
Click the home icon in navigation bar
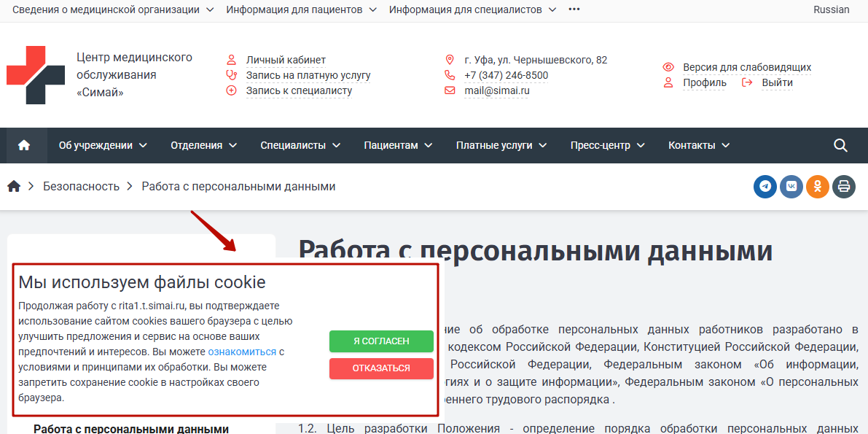tap(23, 145)
